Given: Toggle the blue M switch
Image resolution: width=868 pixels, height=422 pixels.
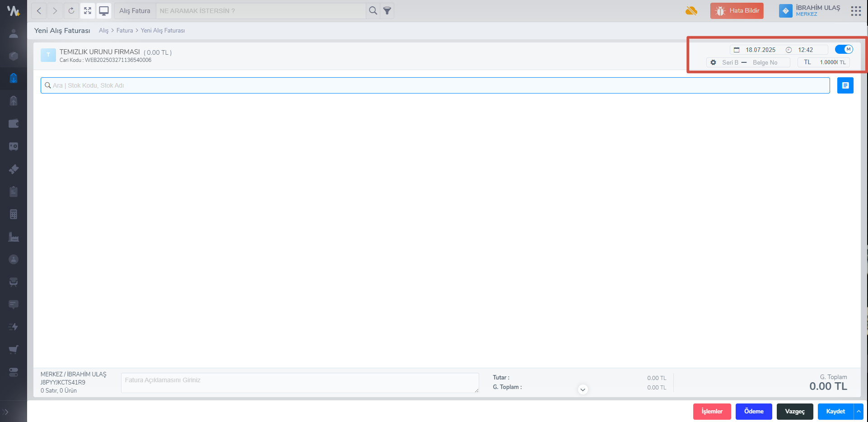Looking at the screenshot, I should click(x=844, y=49).
